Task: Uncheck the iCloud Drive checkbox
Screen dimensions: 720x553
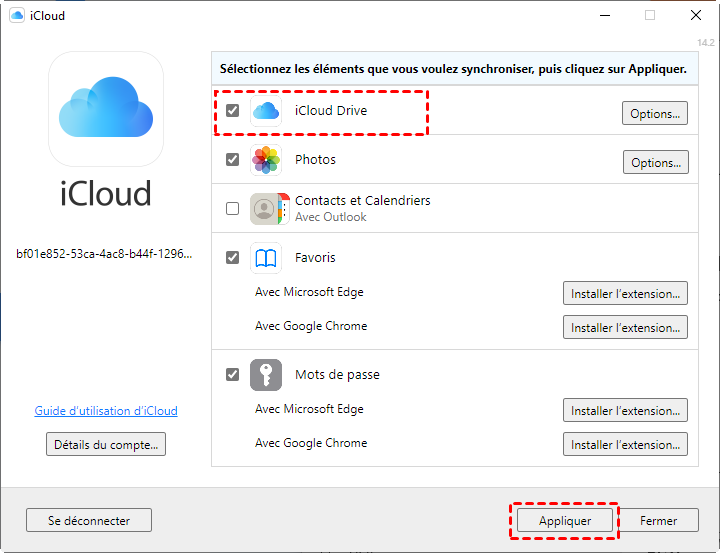Action: [x=233, y=111]
